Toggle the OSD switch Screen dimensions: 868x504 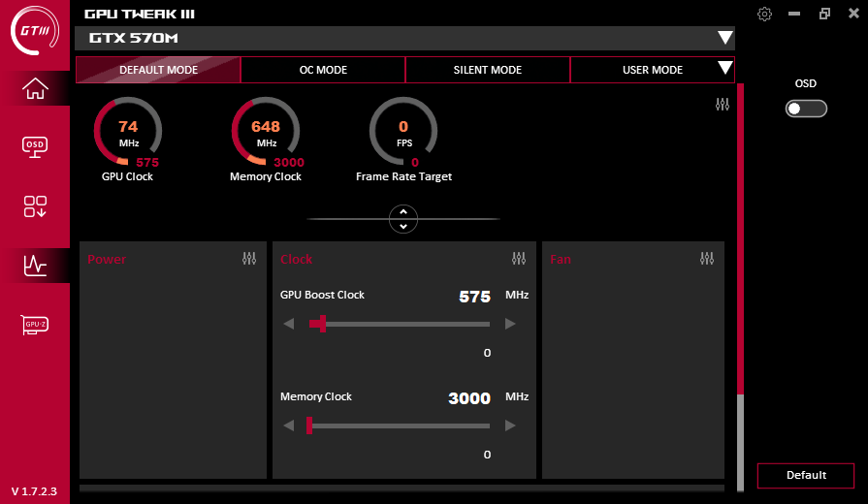tap(806, 109)
